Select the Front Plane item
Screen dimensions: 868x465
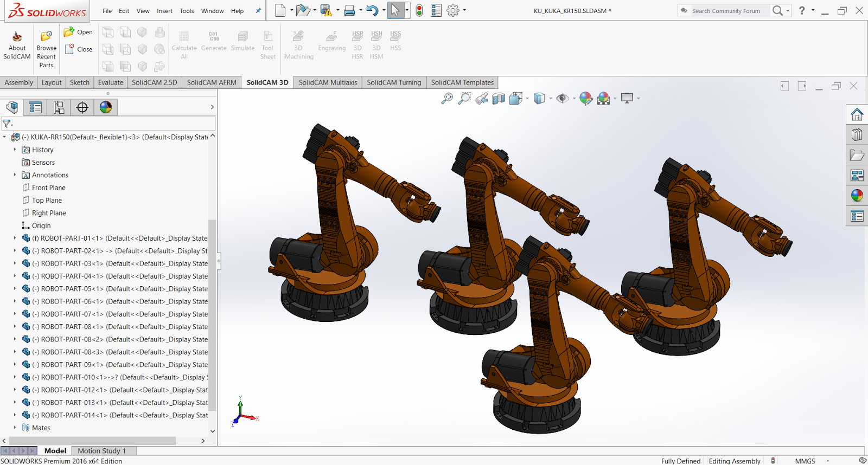[x=48, y=188]
